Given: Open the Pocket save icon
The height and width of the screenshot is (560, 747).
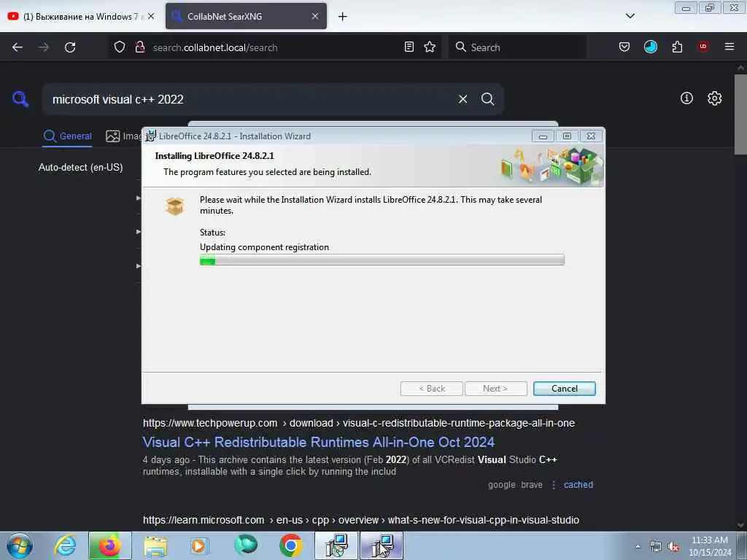Looking at the screenshot, I should (x=624, y=47).
